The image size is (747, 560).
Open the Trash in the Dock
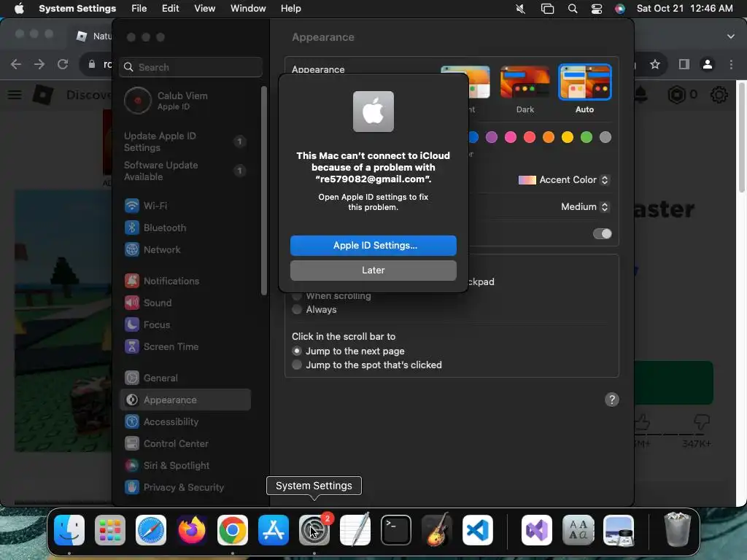678,529
